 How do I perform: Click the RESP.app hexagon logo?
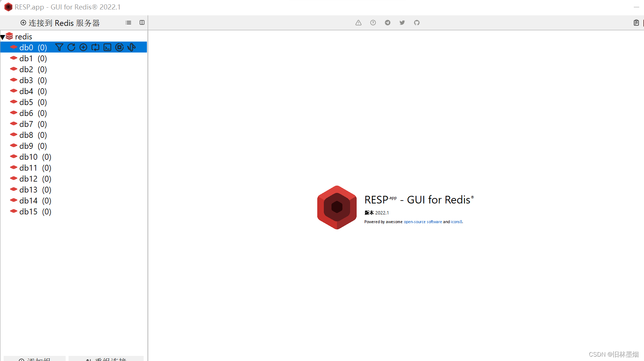pyautogui.click(x=337, y=207)
